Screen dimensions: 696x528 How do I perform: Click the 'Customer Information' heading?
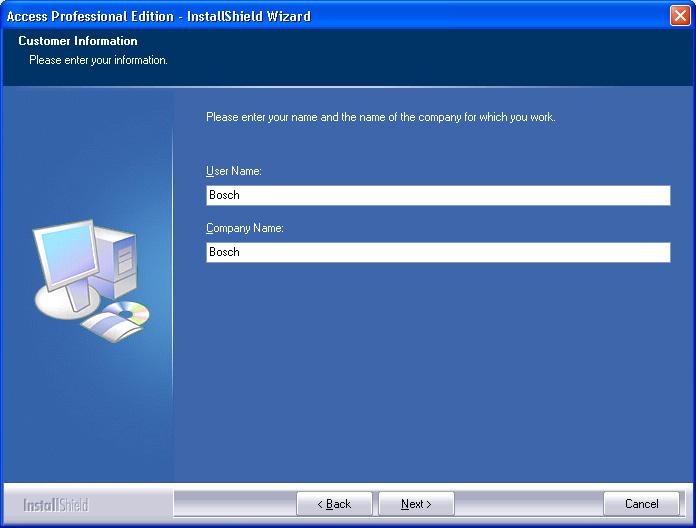coord(78,41)
